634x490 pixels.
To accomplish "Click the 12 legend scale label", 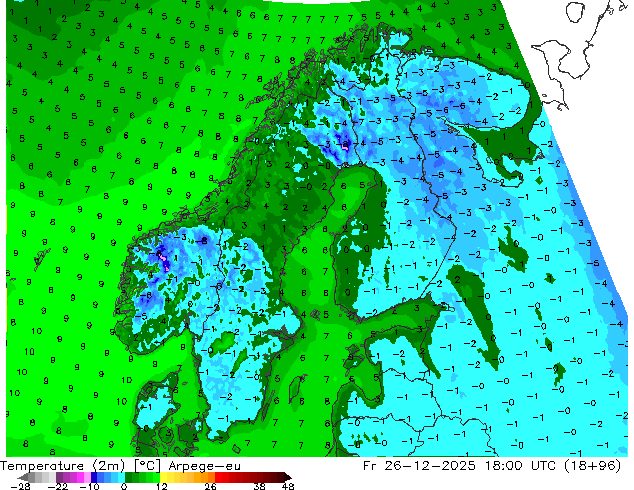I will (x=162, y=486).
